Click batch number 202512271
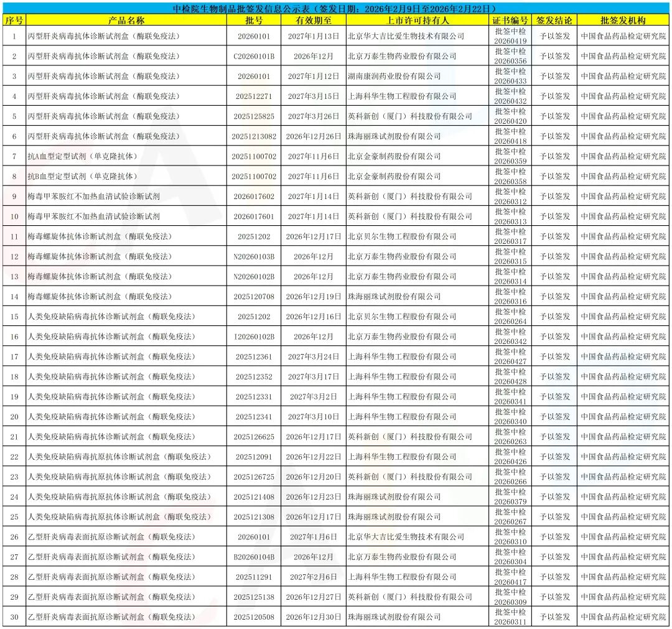The height and width of the screenshot is (629, 672). 254,96
